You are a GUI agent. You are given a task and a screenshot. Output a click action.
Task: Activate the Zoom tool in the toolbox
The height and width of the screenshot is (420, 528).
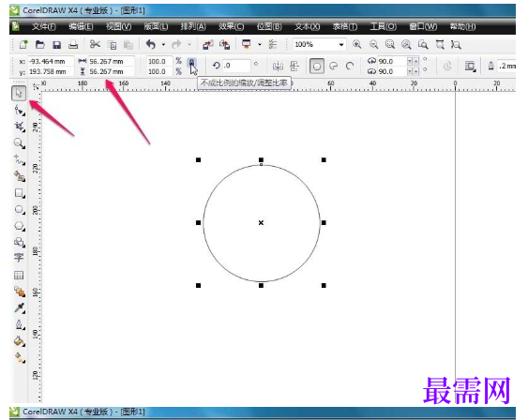[19, 143]
